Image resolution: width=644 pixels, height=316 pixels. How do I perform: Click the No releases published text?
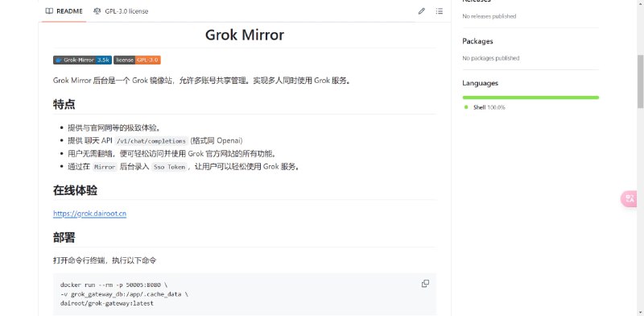pos(489,16)
